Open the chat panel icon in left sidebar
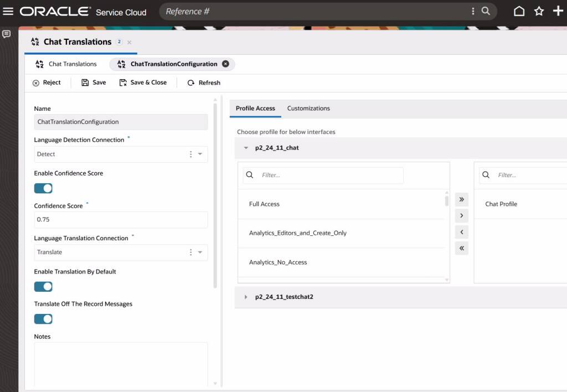The width and height of the screenshot is (567, 392). point(7,34)
